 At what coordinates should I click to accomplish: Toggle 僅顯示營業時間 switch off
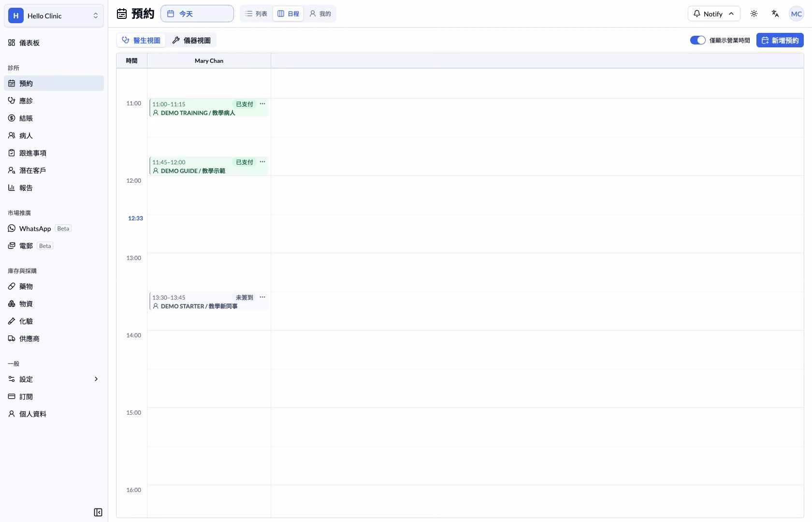click(x=697, y=40)
